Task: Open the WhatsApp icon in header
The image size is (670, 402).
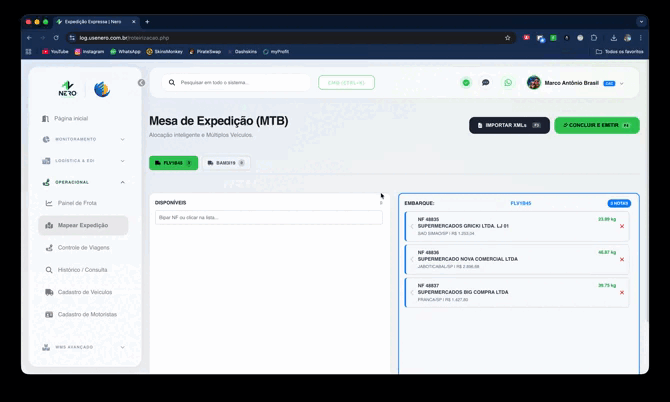Action: click(508, 83)
